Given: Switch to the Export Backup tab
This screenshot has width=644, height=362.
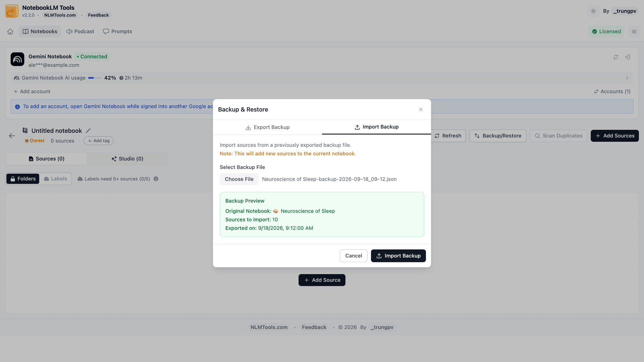Looking at the screenshot, I should (x=267, y=127).
